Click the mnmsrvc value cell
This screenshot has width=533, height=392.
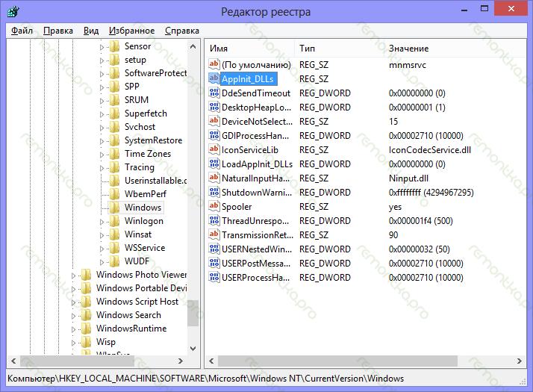[x=408, y=65]
